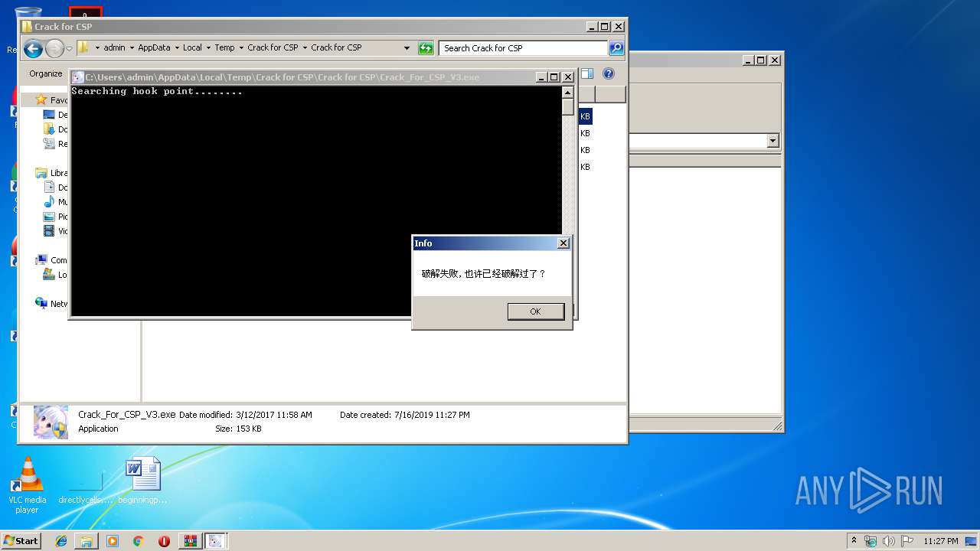
Task: Click the 11:27 PM clock
Action: [x=940, y=541]
